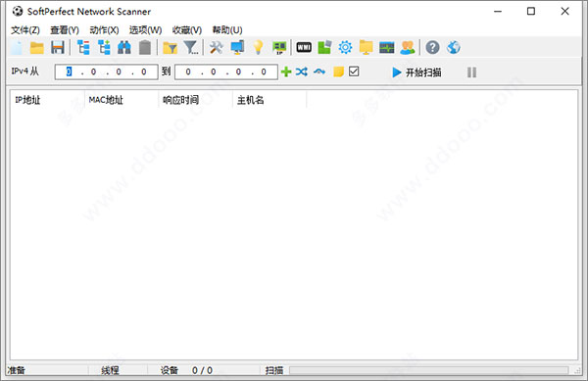Open the 动作(X) menu
The width and height of the screenshot is (588, 381).
104,30
